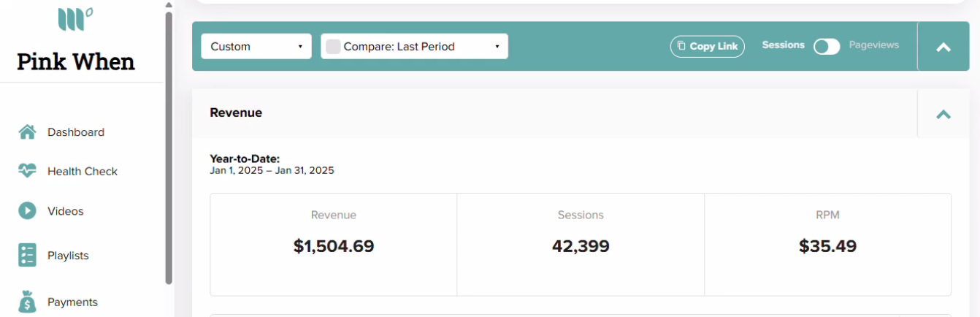980x317 pixels.
Task: Click the copy icon in Copy Link
Action: (x=681, y=46)
